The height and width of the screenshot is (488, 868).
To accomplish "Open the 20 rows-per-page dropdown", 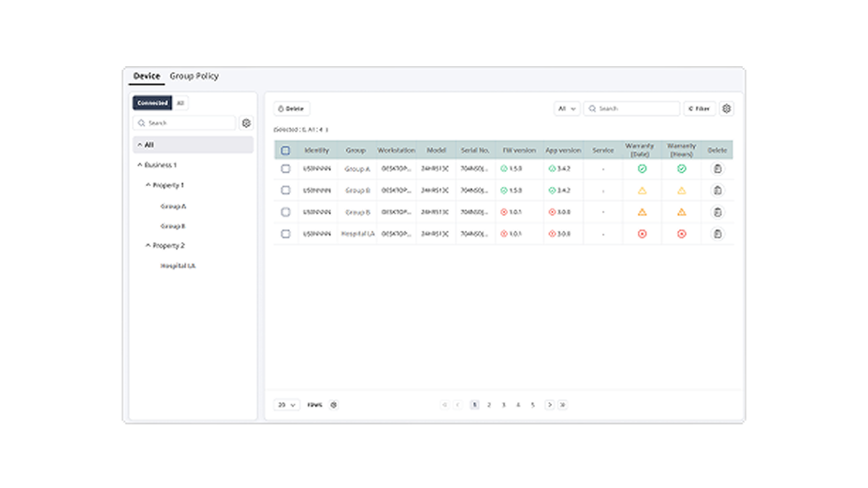I will click(287, 405).
